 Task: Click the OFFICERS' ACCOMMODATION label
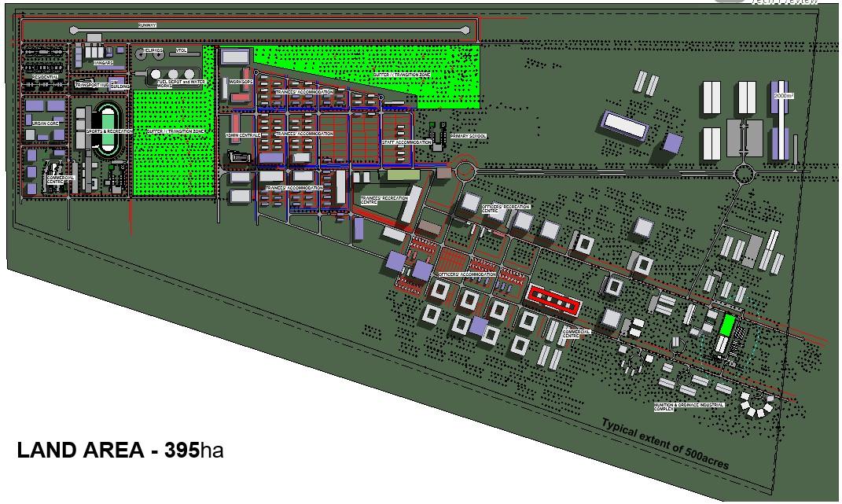click(x=467, y=274)
